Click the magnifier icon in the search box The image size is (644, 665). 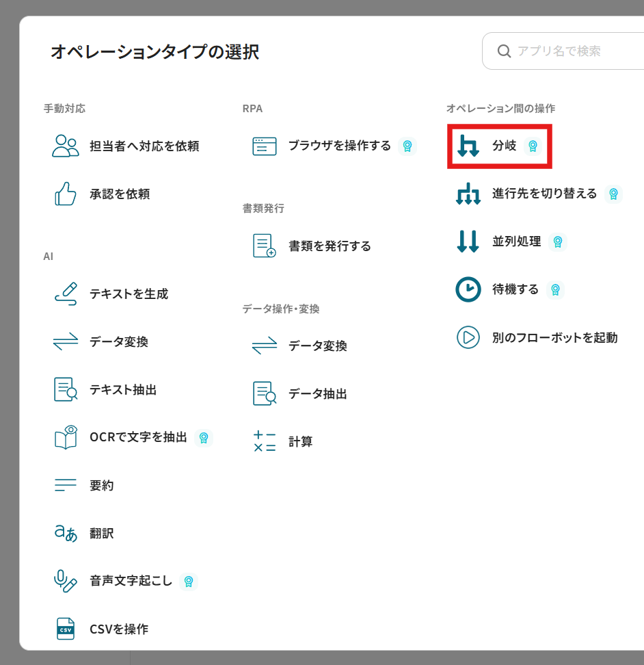point(504,51)
